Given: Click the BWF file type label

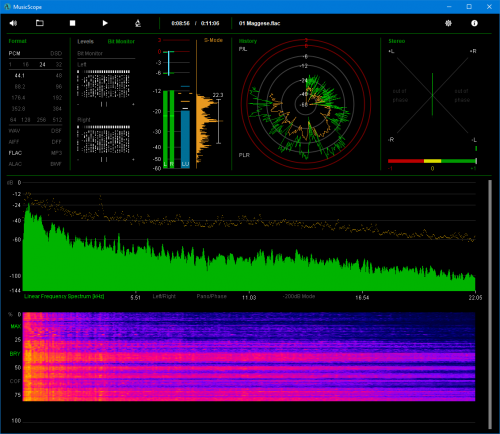Looking at the screenshot, I should (x=56, y=164).
